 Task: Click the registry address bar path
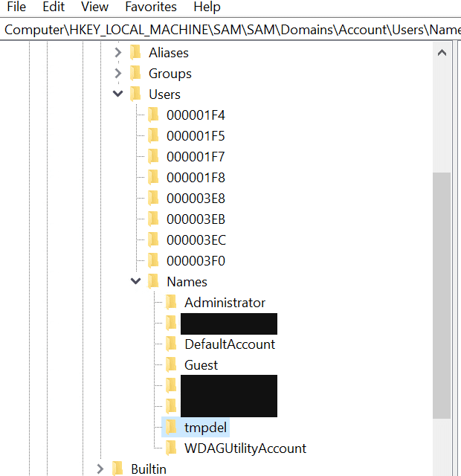click(x=230, y=30)
